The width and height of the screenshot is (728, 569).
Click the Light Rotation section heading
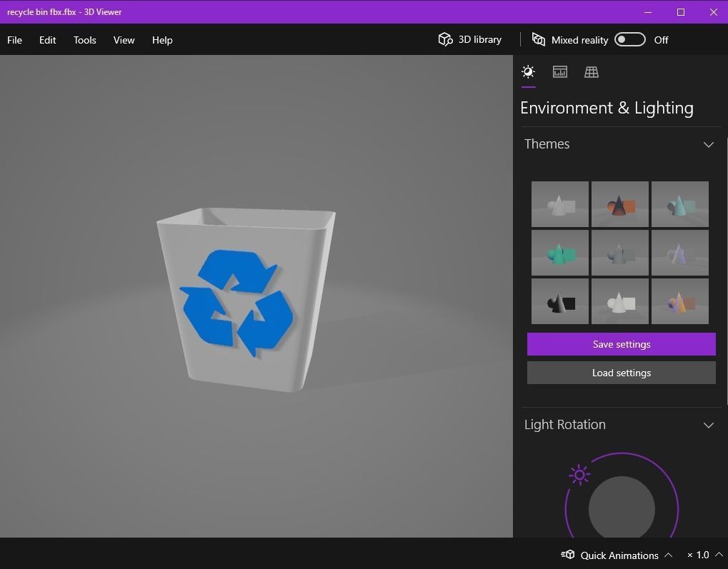[565, 425]
